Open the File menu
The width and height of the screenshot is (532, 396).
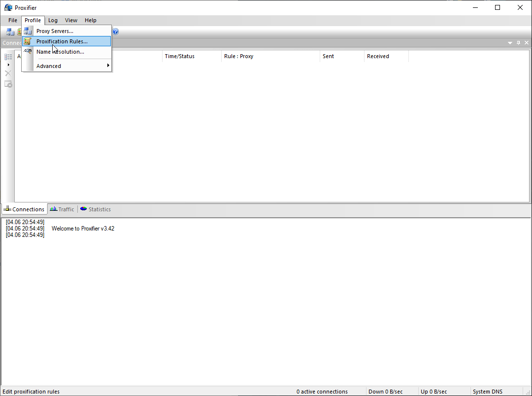pyautogui.click(x=12, y=20)
